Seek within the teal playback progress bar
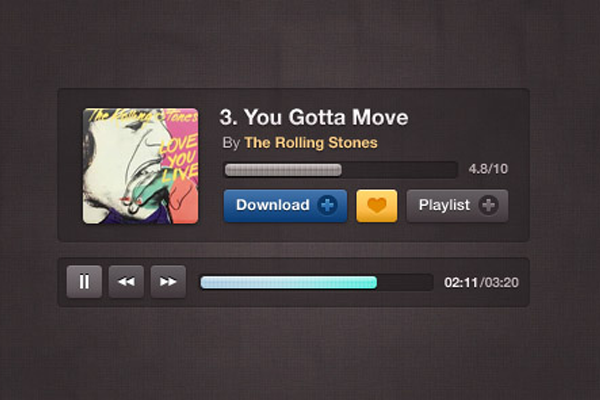600x400 pixels. [x=289, y=282]
